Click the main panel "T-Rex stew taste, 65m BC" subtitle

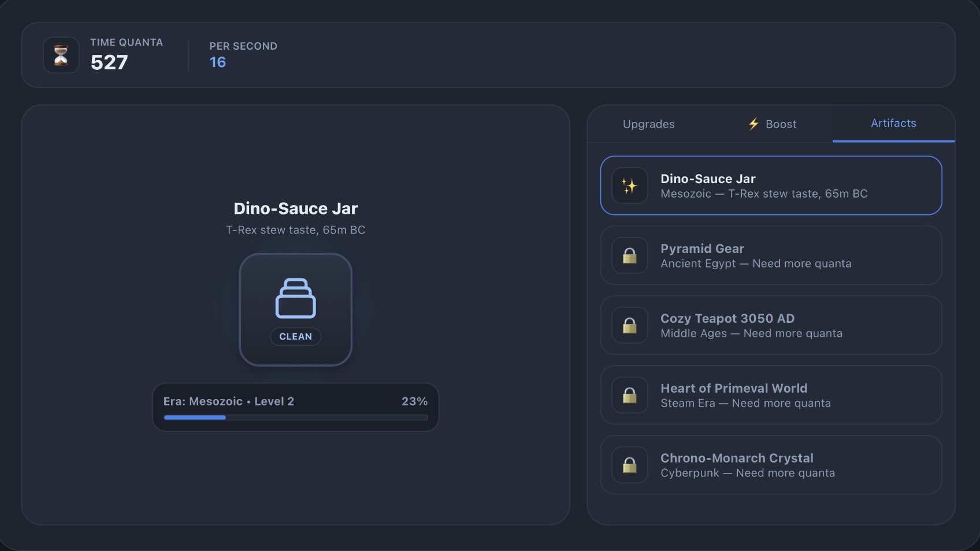point(296,230)
